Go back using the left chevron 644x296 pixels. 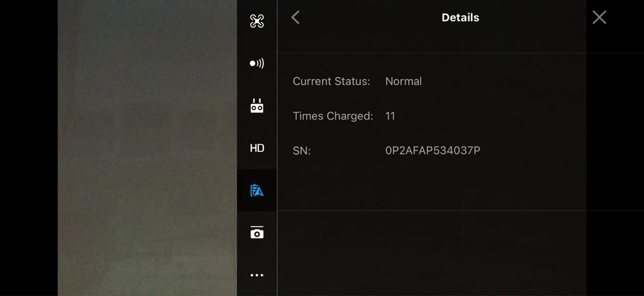click(296, 17)
